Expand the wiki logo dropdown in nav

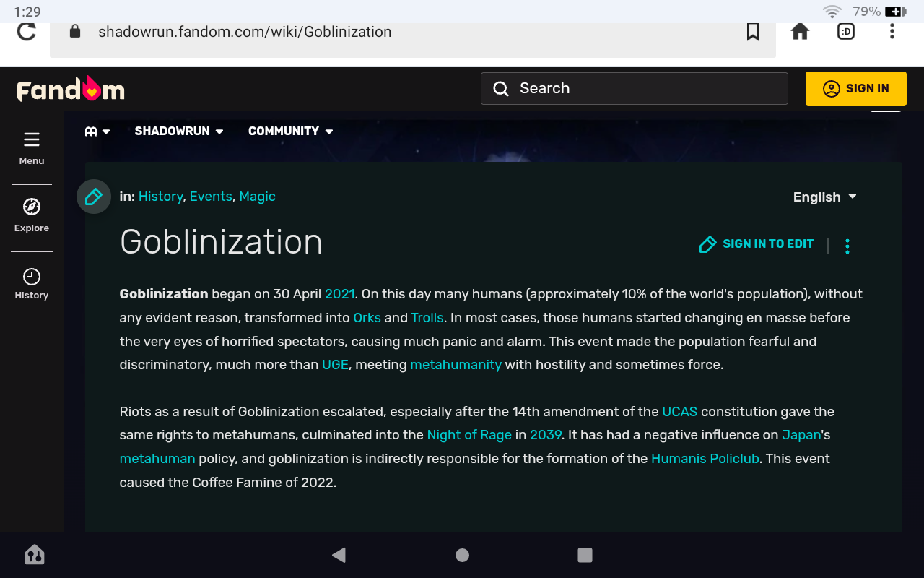pos(97,131)
